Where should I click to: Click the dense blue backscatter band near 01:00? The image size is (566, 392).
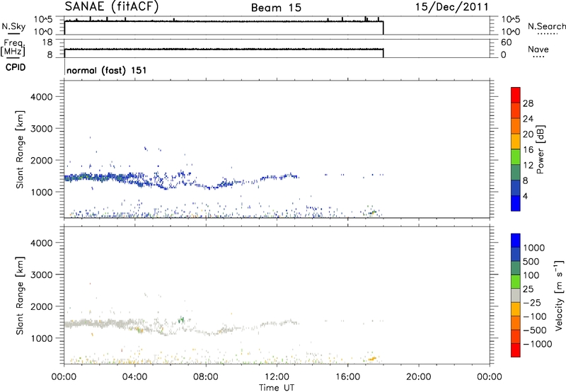coord(86,177)
